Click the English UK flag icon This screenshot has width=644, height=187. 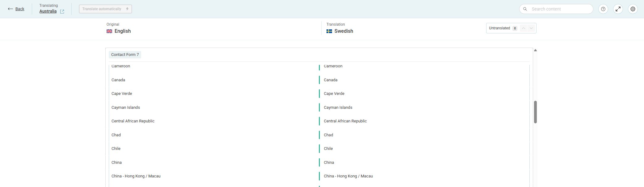click(x=109, y=31)
